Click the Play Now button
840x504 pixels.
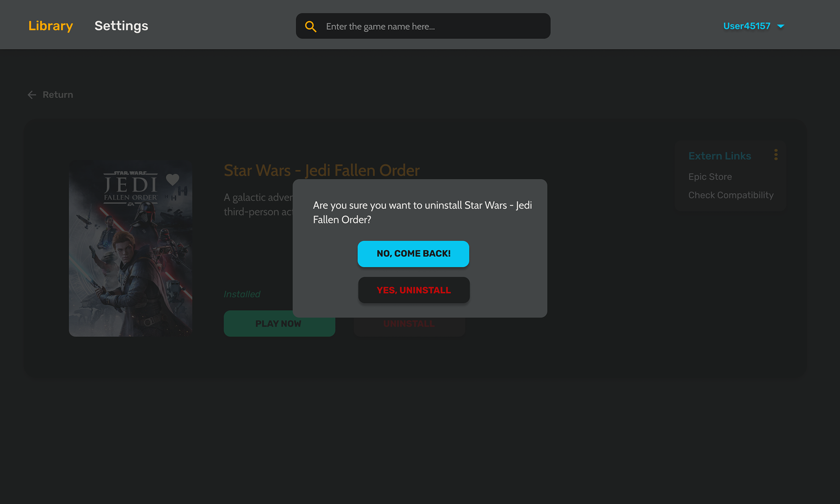(x=280, y=324)
